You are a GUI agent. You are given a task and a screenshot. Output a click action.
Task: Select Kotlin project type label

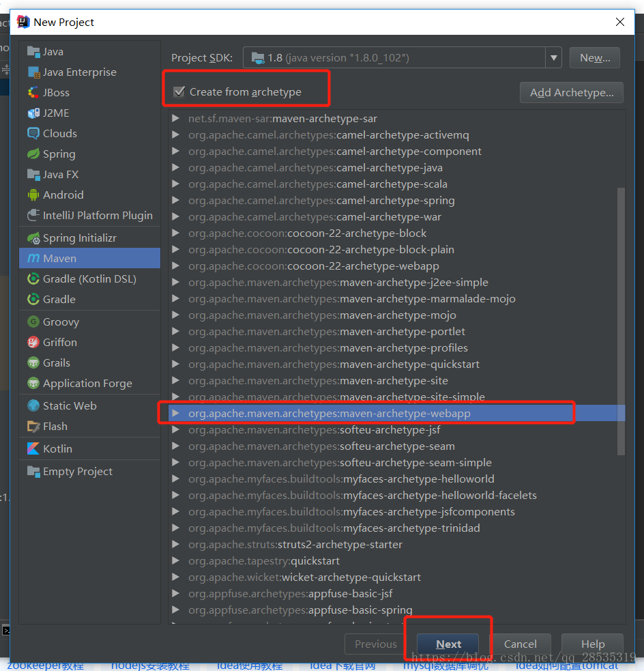click(x=58, y=448)
